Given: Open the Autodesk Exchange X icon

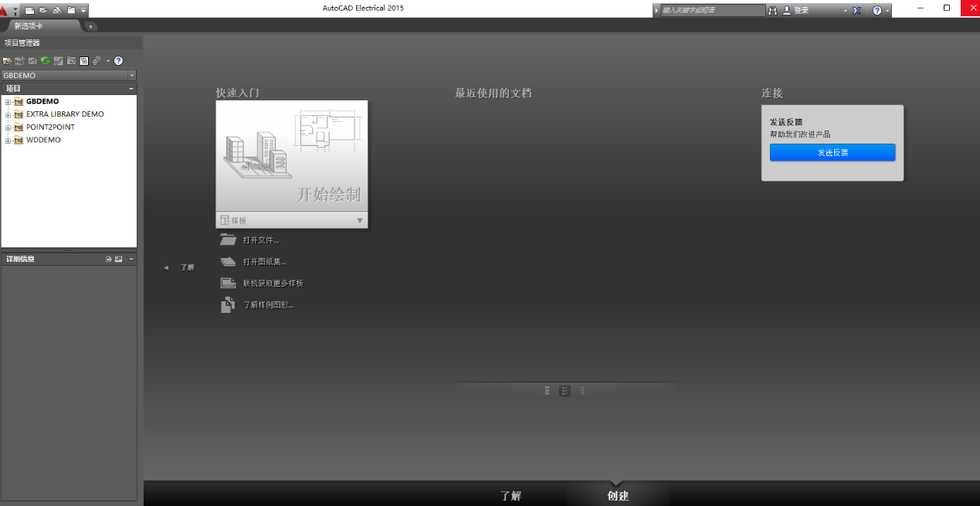Looking at the screenshot, I should 856,10.
